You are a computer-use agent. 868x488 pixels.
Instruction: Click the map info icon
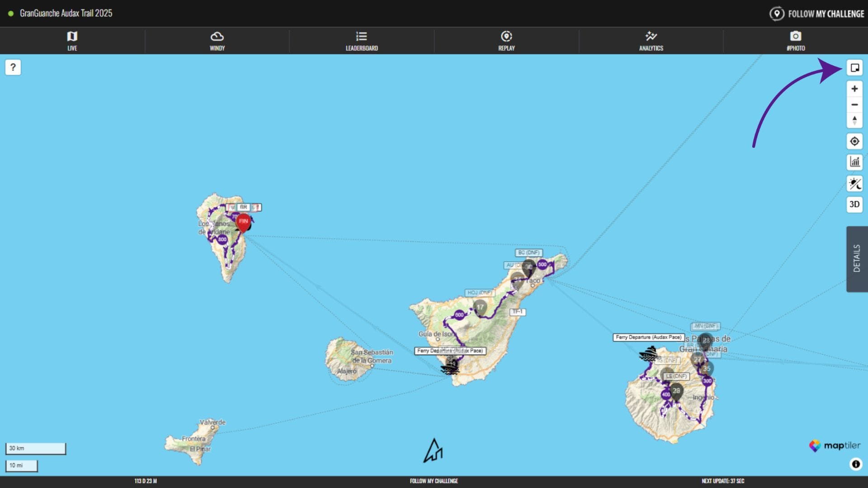click(x=856, y=464)
